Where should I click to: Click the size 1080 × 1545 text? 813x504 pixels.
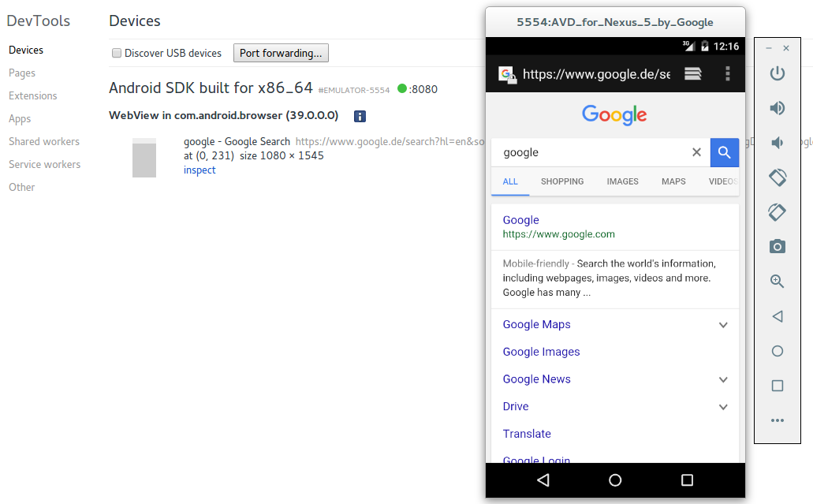click(x=282, y=155)
